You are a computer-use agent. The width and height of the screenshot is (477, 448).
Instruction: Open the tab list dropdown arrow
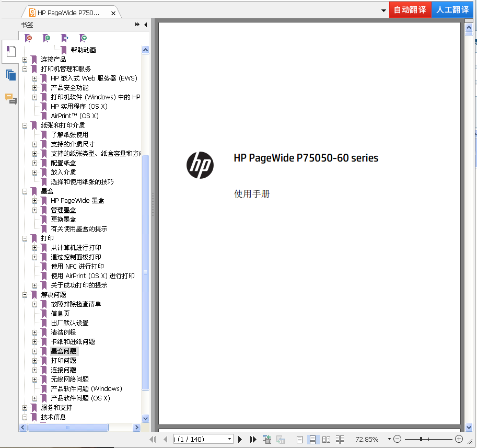coord(383,10)
